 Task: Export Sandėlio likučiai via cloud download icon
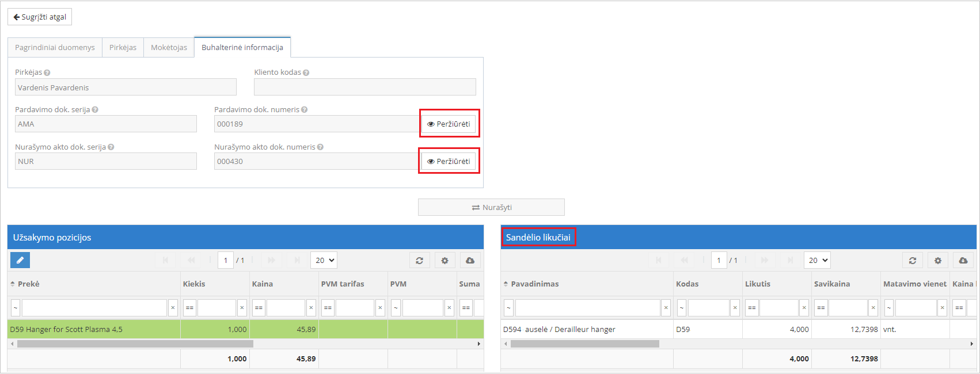963,261
